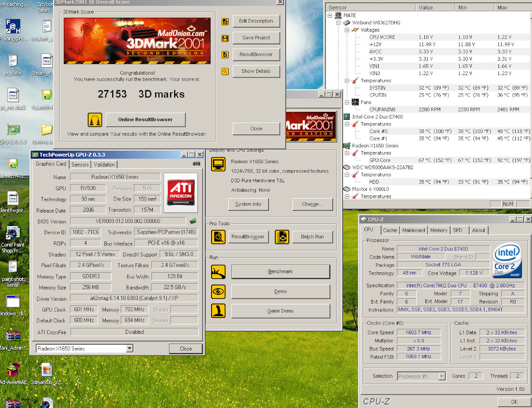This screenshot has width=532, height=408.
Task: Click the BIOS Version field in GPU-Z
Action: point(128,221)
